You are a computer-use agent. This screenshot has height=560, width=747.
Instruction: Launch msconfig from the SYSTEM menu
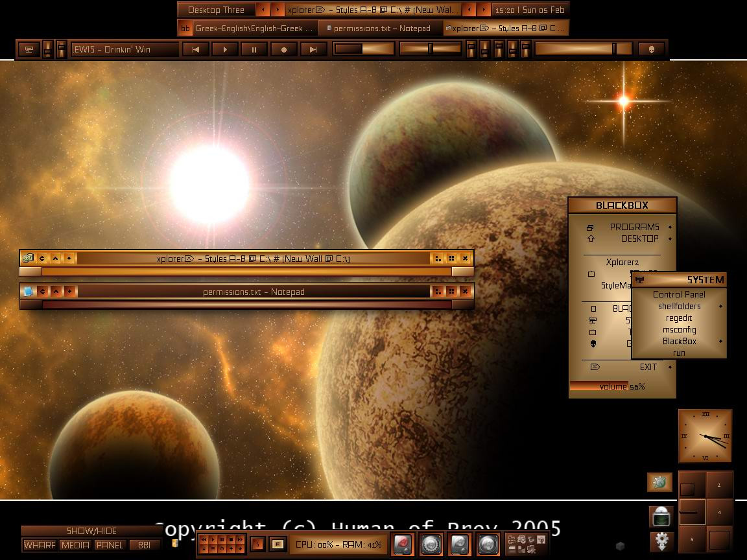(x=679, y=329)
